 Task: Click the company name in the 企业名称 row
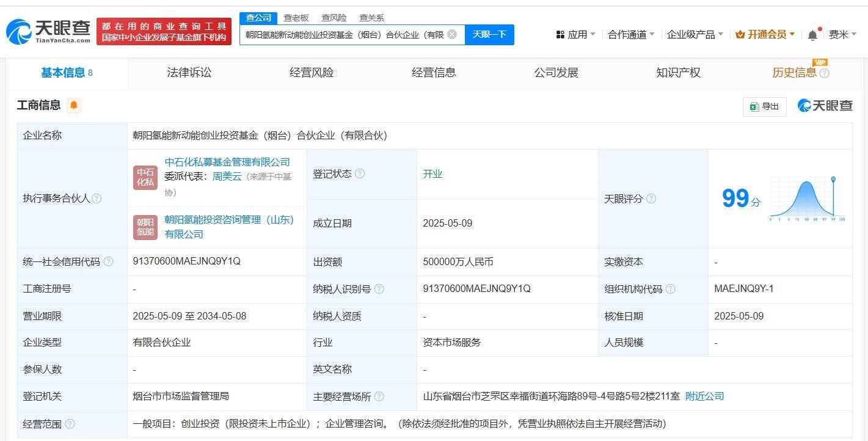[x=260, y=136]
